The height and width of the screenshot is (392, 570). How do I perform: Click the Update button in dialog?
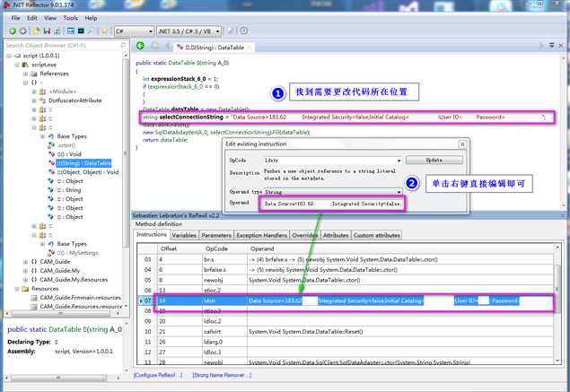[x=434, y=161]
